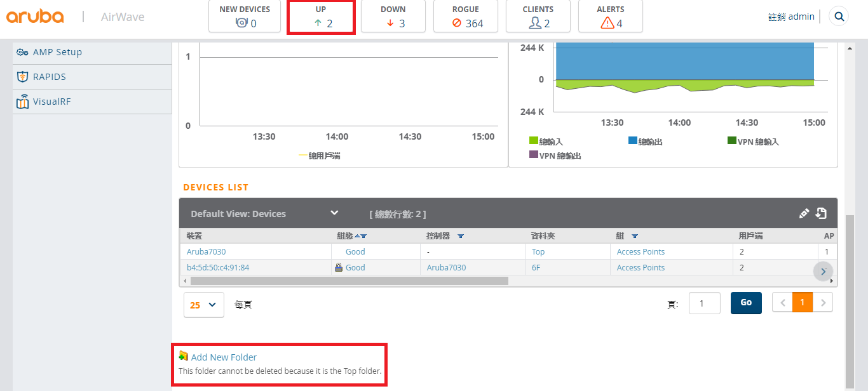Open Access Points group in Aruba7030 row

coord(641,252)
